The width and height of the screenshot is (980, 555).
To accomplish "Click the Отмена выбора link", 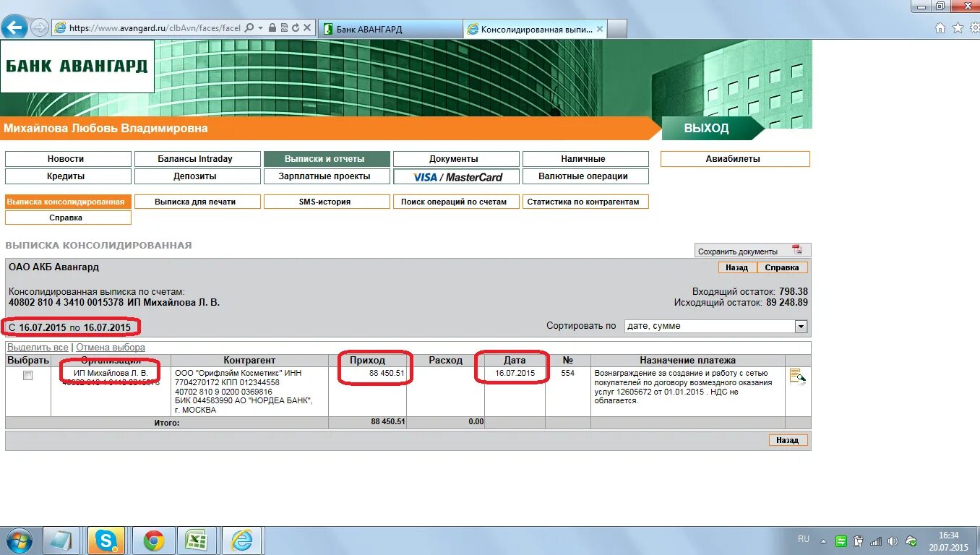I will click(x=111, y=348).
